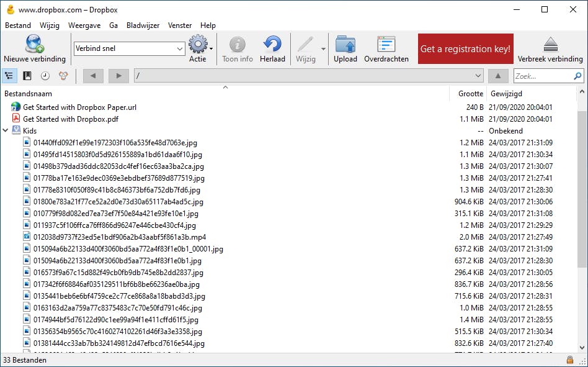
Task: Select 0163163d2aa759a77c8375483c7c70e50fd791c46c.jpg
Action: (118, 308)
